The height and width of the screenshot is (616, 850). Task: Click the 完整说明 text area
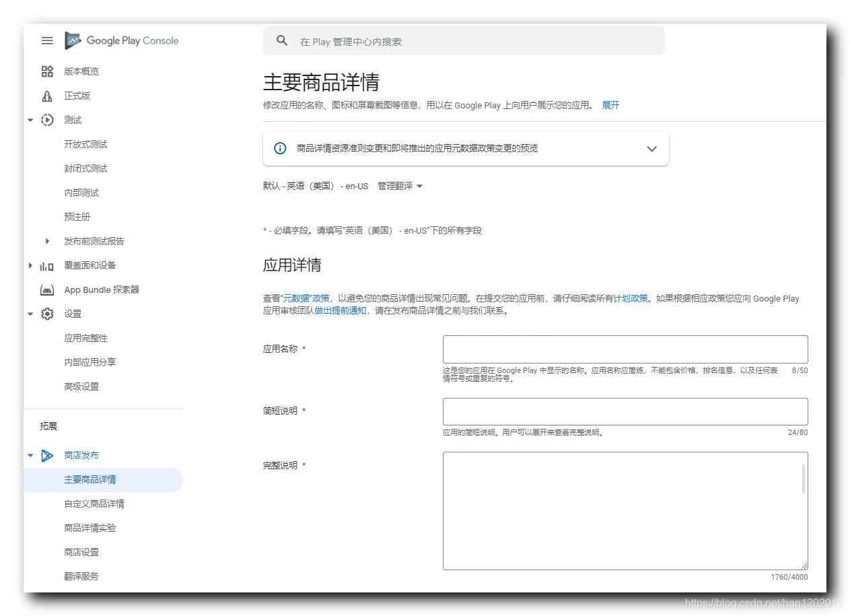tap(625, 511)
